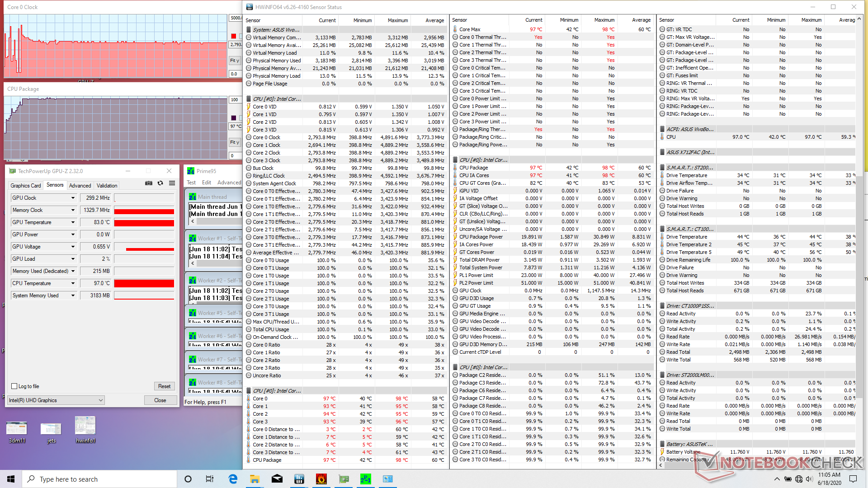Open Task View in taskbar

pyautogui.click(x=210, y=479)
